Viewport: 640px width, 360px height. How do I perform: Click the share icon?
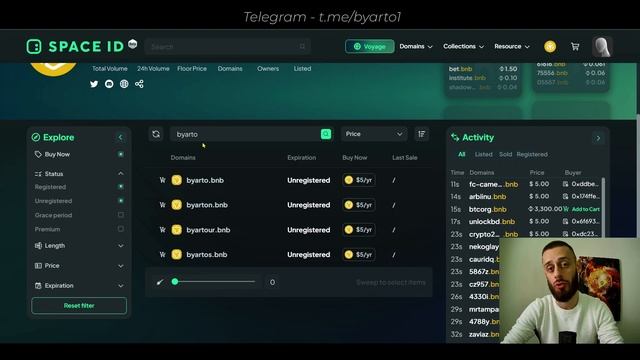click(139, 84)
